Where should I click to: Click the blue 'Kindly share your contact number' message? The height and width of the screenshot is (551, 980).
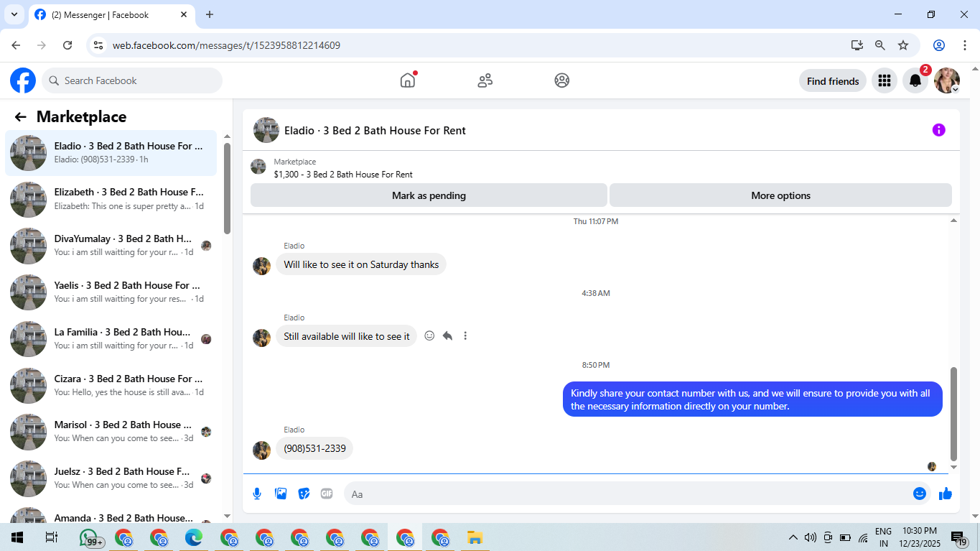click(752, 399)
